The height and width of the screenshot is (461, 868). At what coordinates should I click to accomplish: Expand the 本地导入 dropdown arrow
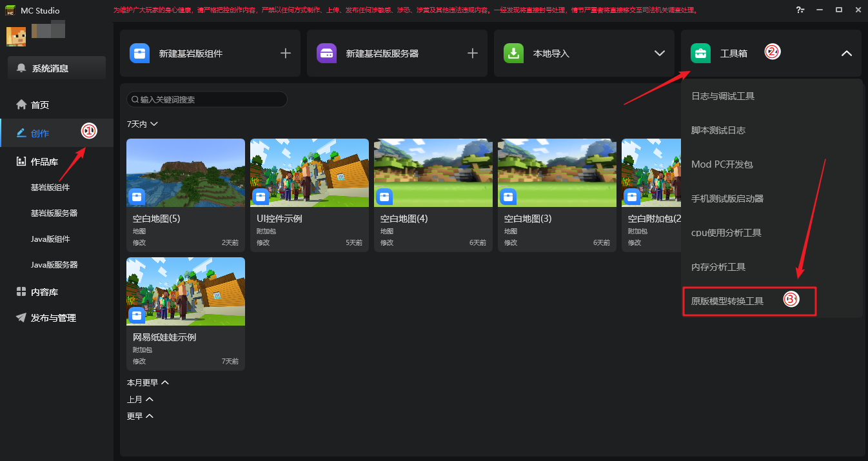click(x=659, y=54)
